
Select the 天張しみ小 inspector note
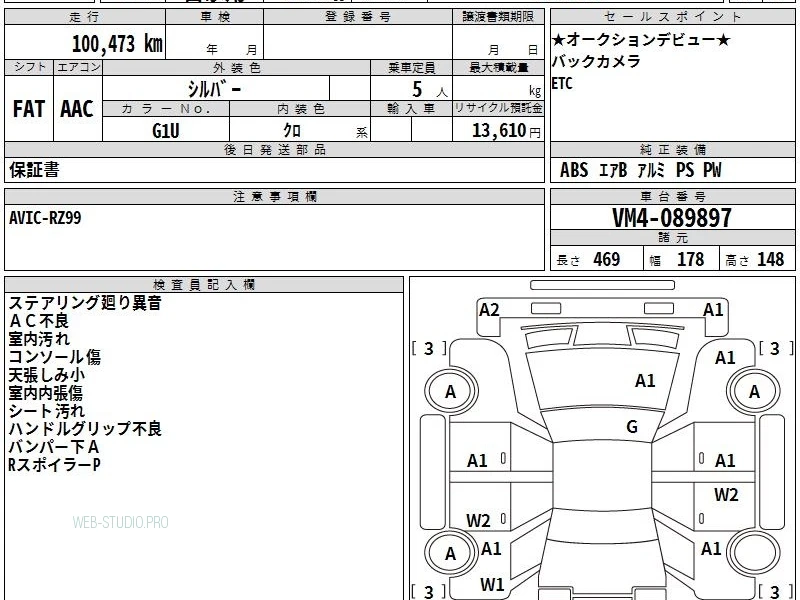point(47,375)
